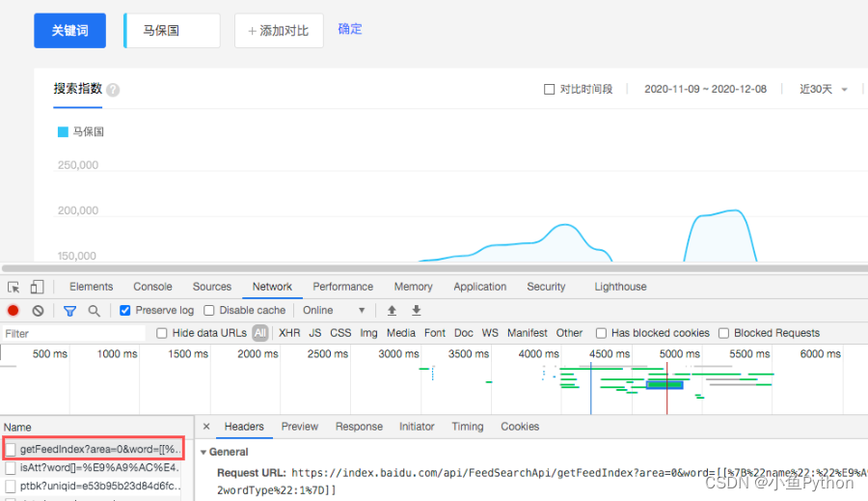868x501 pixels.
Task: Filter requests by XHR type
Action: [289, 333]
